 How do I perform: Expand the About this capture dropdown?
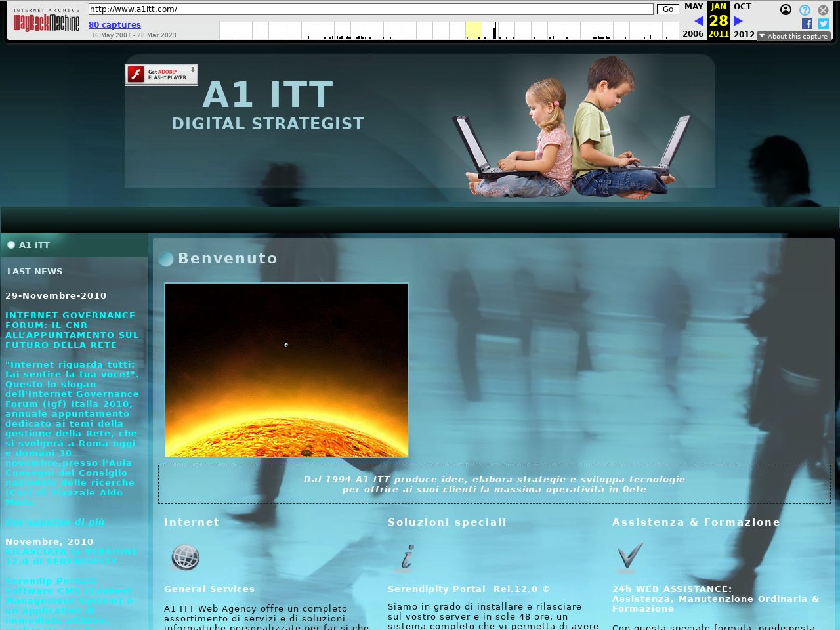pyautogui.click(x=794, y=36)
